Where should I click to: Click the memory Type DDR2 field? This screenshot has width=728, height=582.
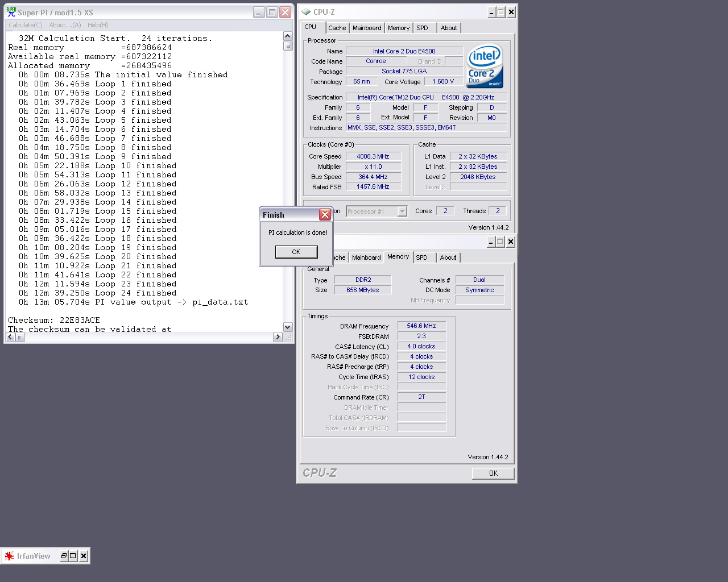click(x=363, y=280)
